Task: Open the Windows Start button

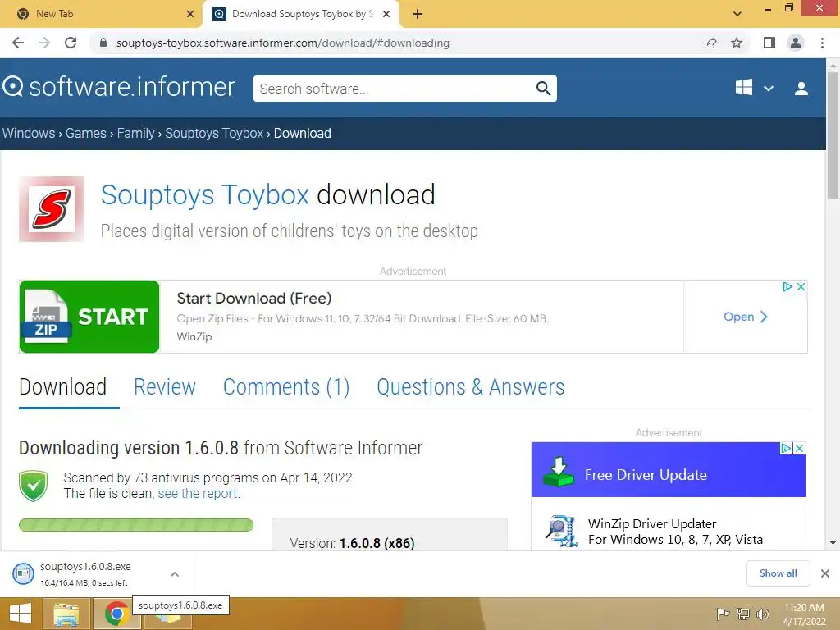Action: pyautogui.click(x=21, y=614)
